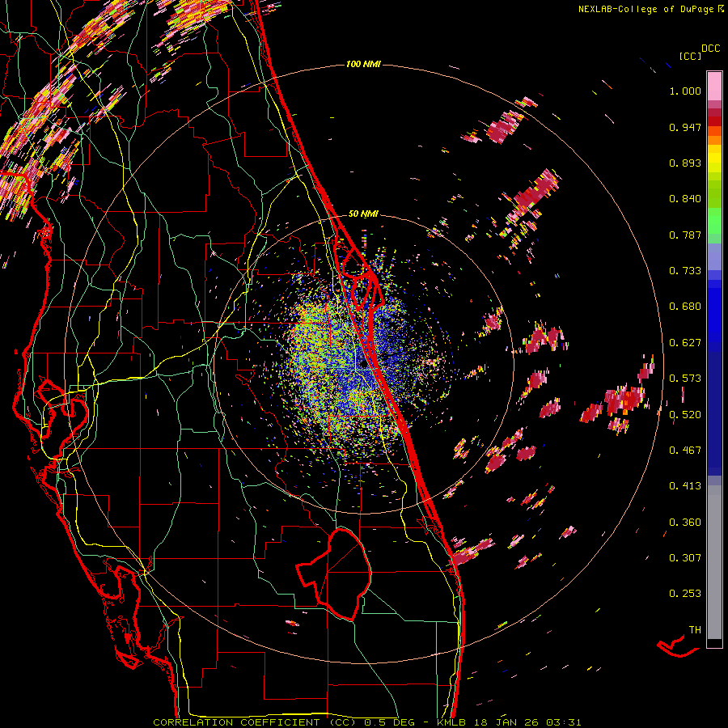The image size is (728, 728).
Task: Select the 0.627 legend value
Action: [x=685, y=343]
